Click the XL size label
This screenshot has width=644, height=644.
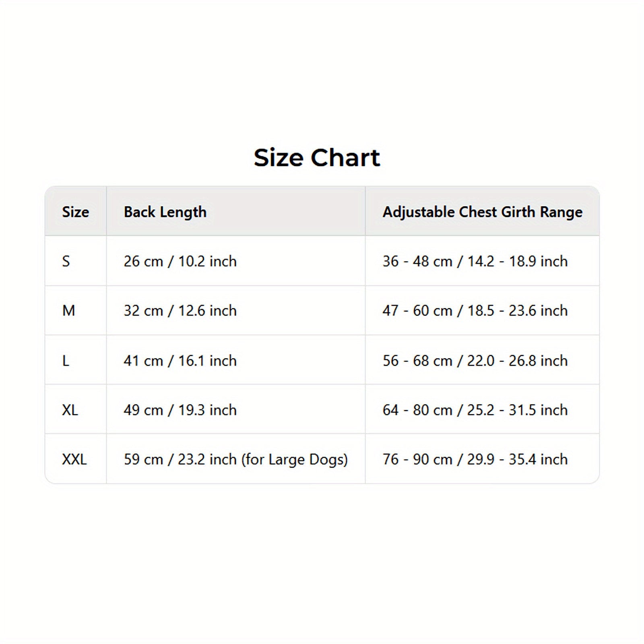click(x=70, y=410)
